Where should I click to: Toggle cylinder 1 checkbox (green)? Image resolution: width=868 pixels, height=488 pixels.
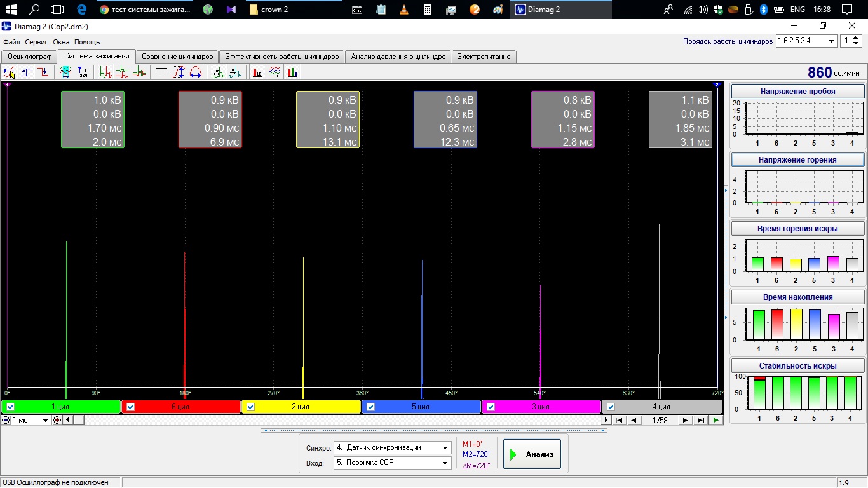tap(10, 407)
